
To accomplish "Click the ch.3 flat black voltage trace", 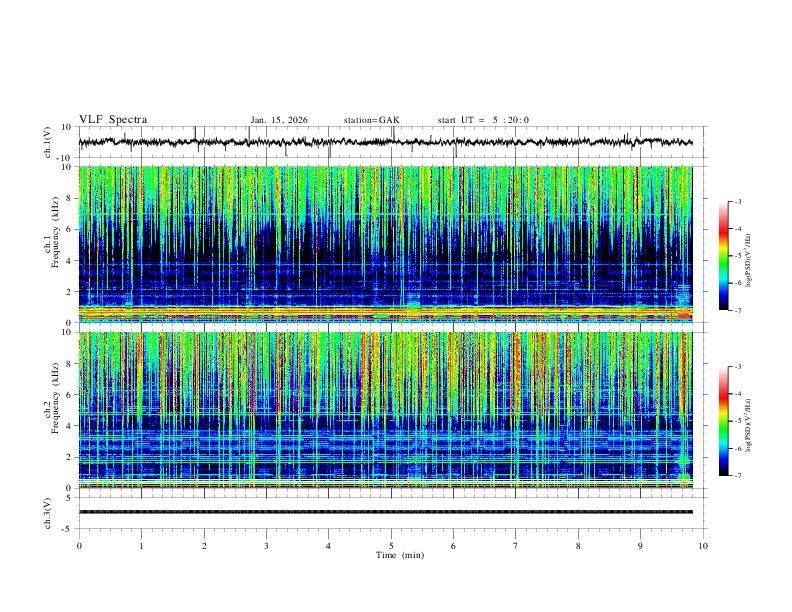I will pyautogui.click(x=385, y=512).
